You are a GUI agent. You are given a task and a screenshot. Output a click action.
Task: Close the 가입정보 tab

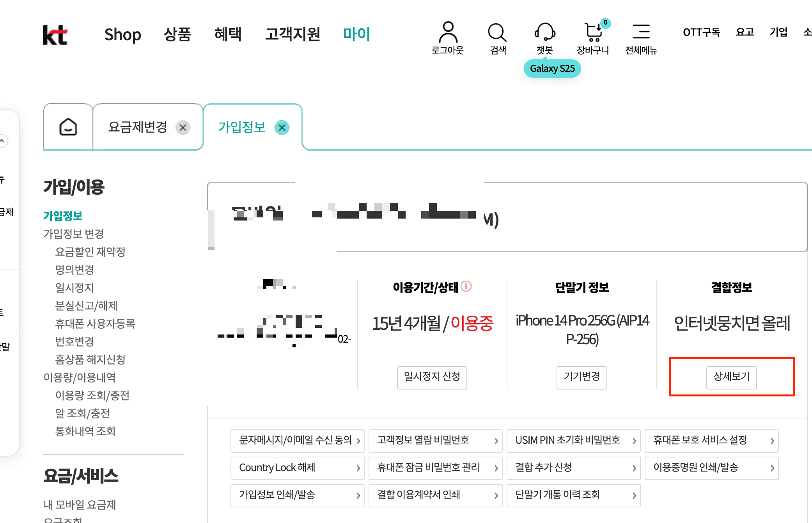click(282, 128)
